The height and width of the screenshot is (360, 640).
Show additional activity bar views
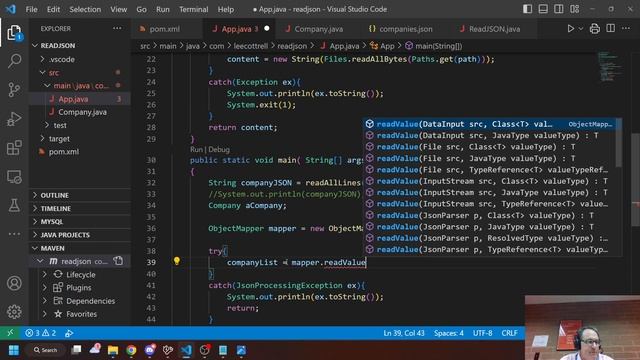(14, 234)
